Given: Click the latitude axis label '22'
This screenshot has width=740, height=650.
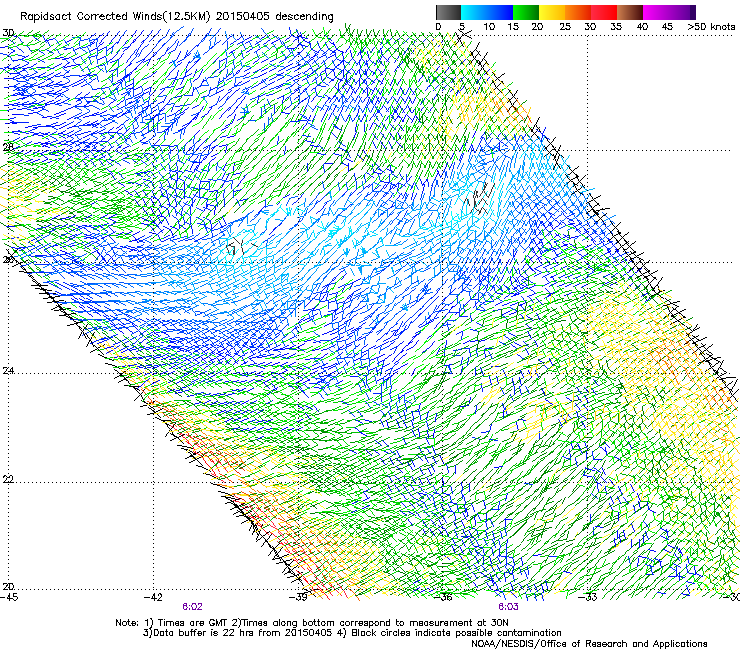Looking at the screenshot, I should (8, 479).
